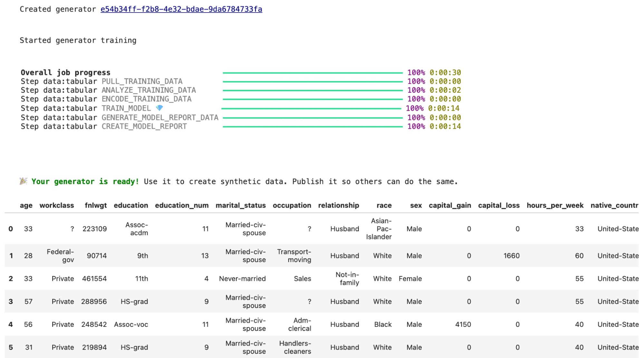
Task: Select the 'sex' column header
Action: [416, 205]
